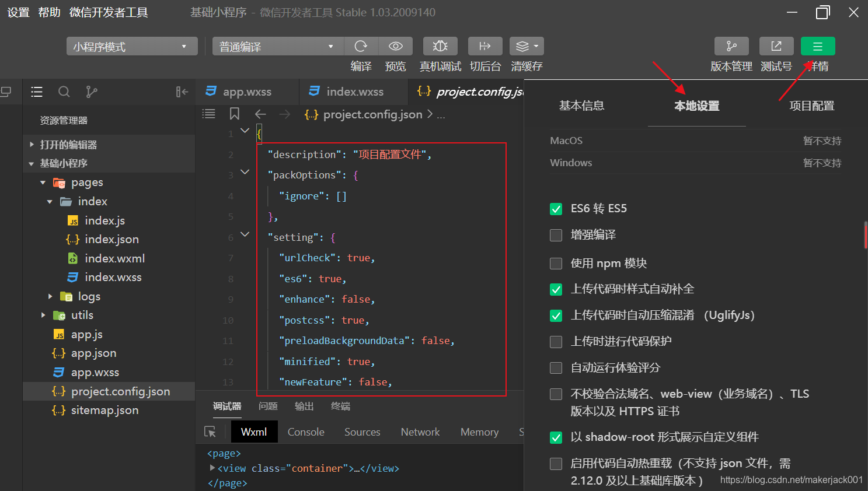Click the compile refresh icon

361,46
